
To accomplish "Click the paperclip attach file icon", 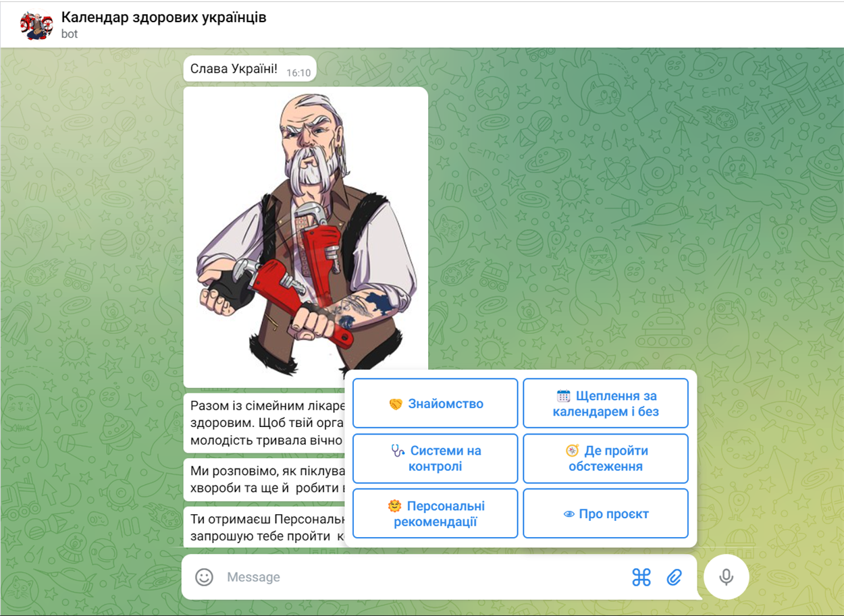I will coord(674,577).
